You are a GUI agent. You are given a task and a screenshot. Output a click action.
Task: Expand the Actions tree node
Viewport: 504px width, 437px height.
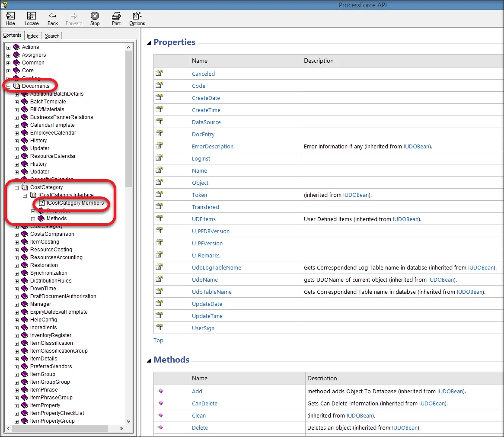click(8, 47)
